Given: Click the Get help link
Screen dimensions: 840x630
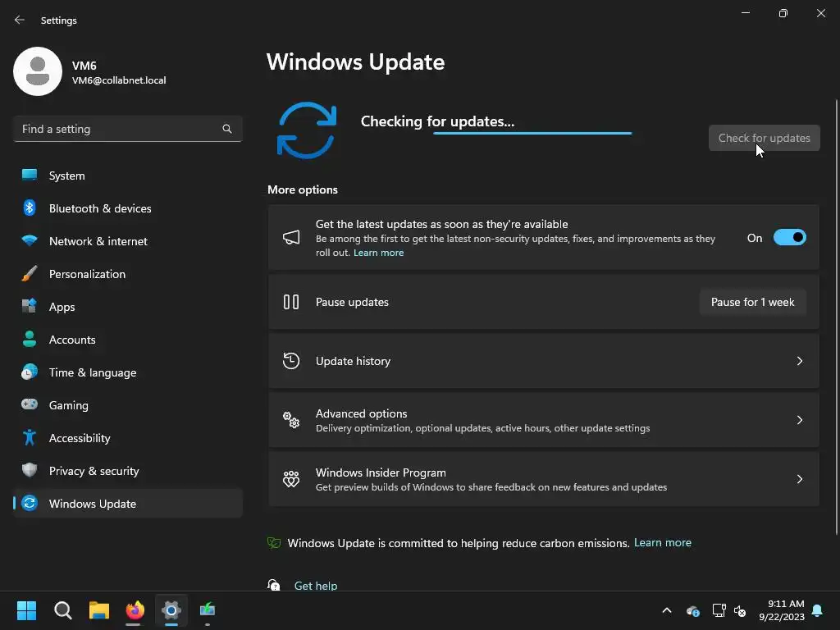Looking at the screenshot, I should click(316, 585).
